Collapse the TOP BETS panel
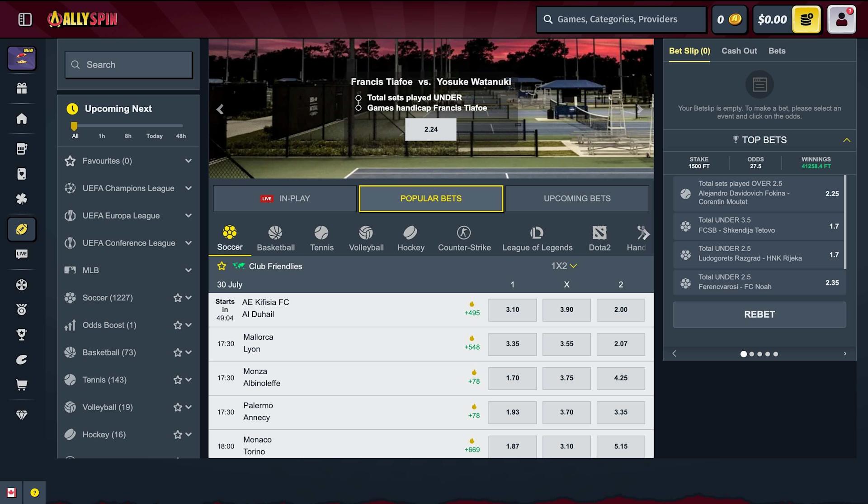The image size is (868, 504). point(847,140)
